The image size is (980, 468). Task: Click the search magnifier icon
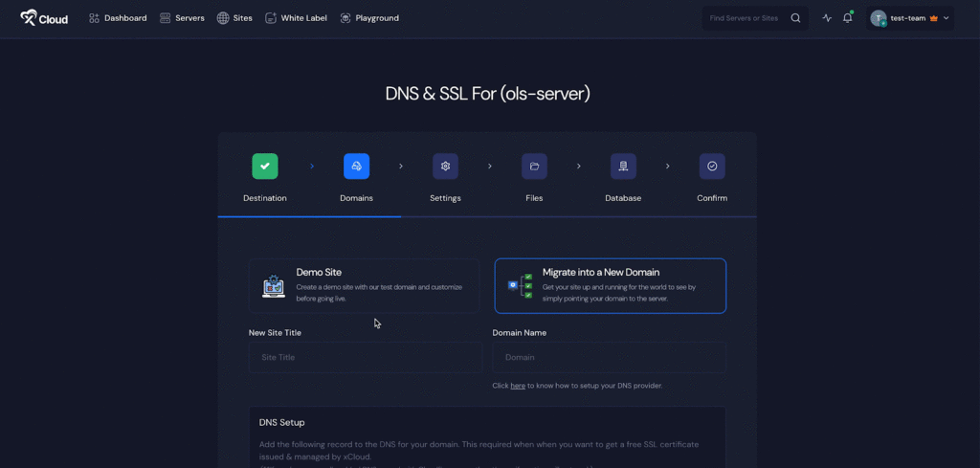[x=795, y=18]
